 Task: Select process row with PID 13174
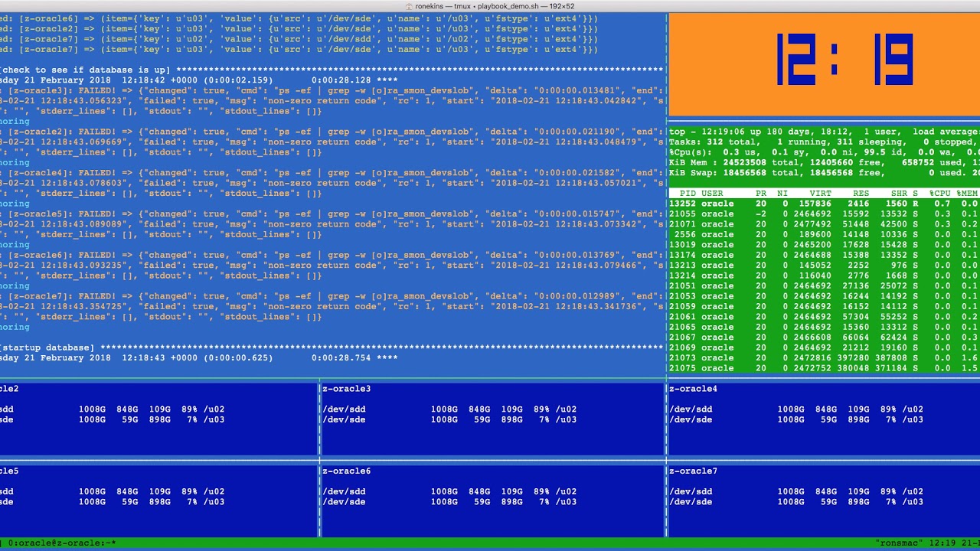coord(825,255)
